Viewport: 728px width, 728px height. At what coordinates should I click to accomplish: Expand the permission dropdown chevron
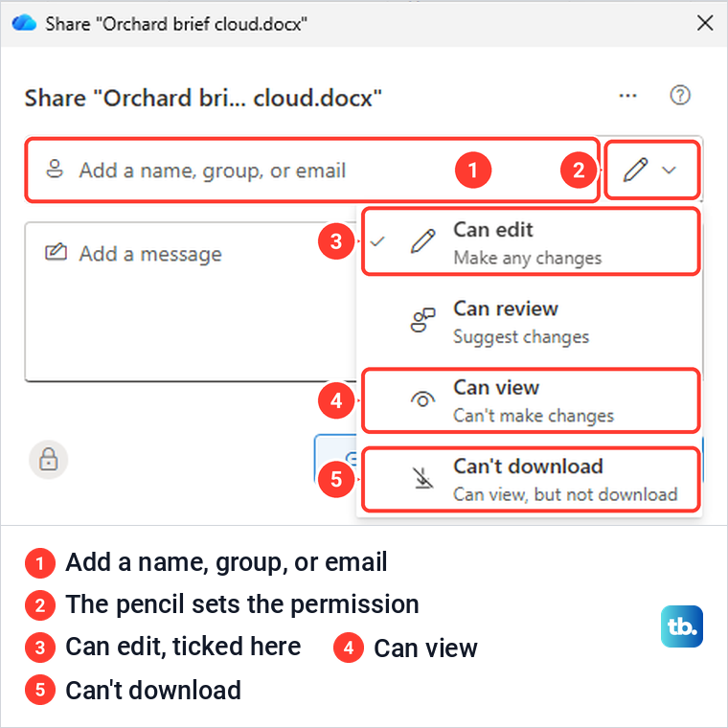tap(669, 170)
